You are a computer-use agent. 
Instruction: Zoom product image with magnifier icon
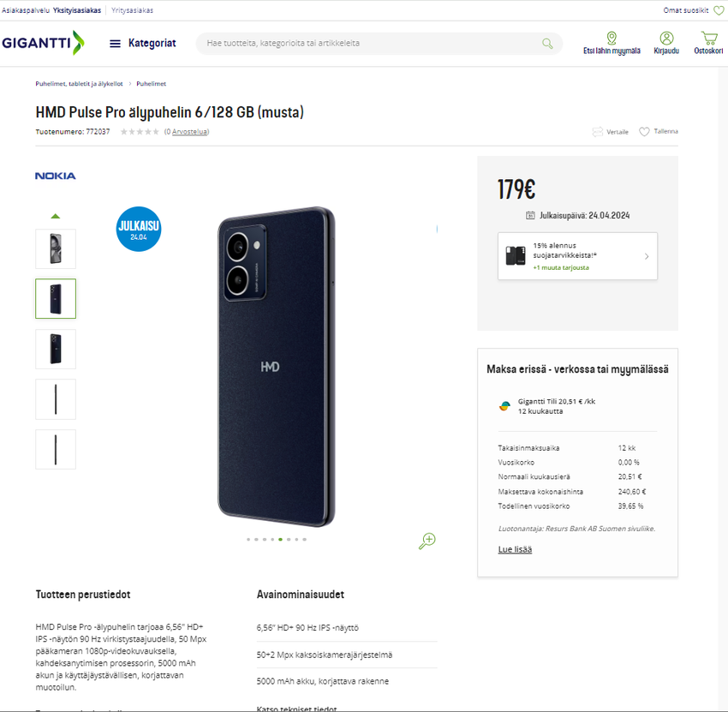coord(427,541)
